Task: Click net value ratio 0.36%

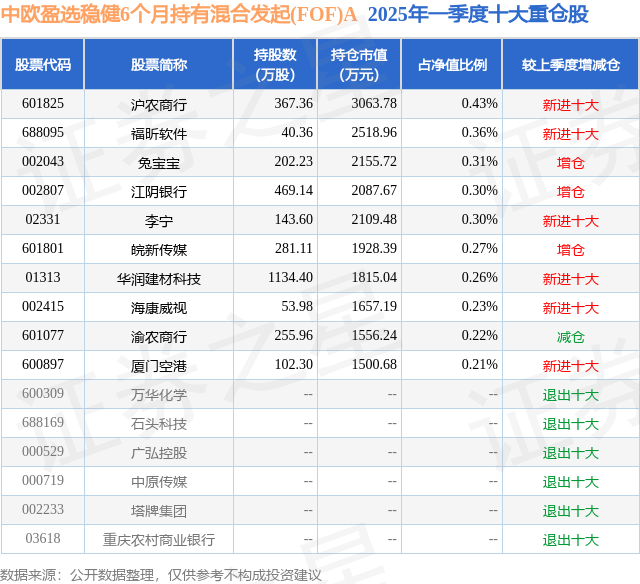Action: 479,133
